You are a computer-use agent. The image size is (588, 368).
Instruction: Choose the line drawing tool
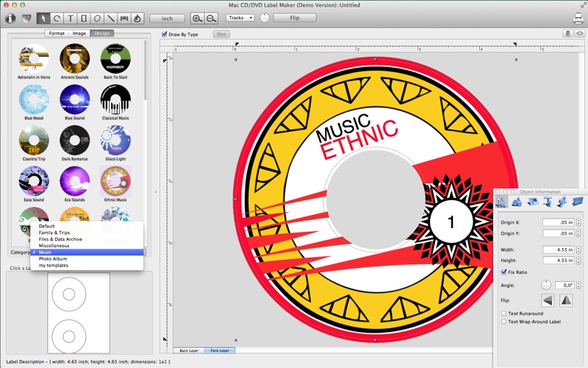pos(110,18)
